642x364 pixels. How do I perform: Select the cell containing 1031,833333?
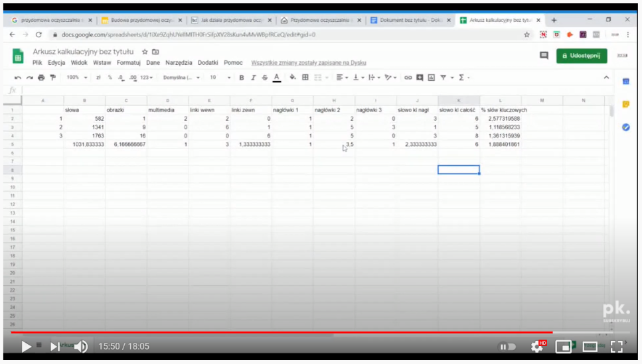[84, 144]
